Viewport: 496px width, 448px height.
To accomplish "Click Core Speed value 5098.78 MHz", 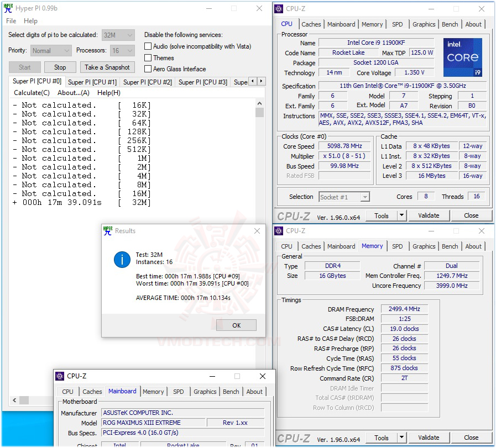I will coord(344,146).
